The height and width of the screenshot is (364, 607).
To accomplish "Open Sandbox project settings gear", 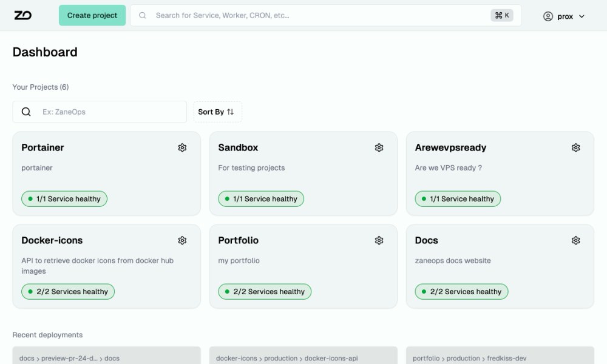I will pyautogui.click(x=379, y=147).
